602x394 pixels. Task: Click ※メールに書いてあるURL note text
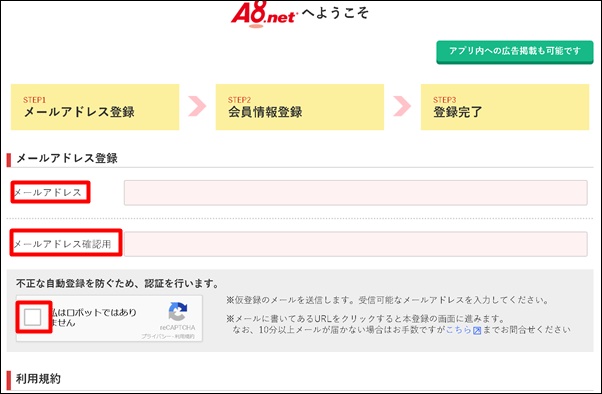click(366, 319)
